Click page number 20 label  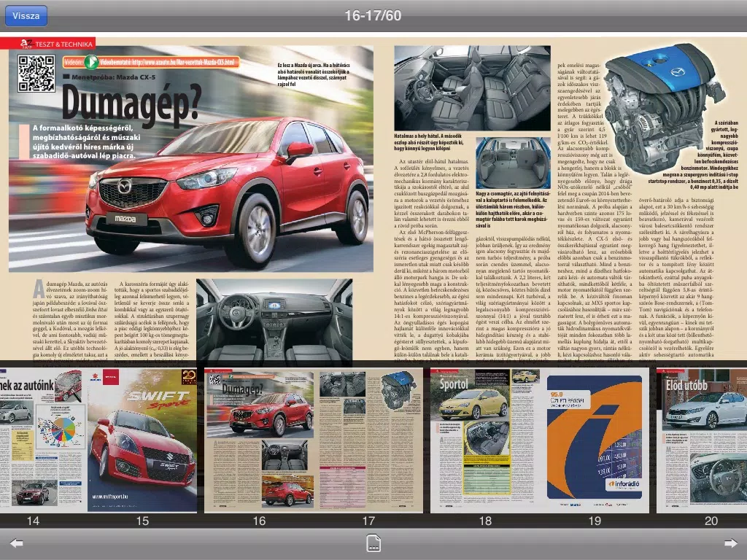tap(711, 521)
